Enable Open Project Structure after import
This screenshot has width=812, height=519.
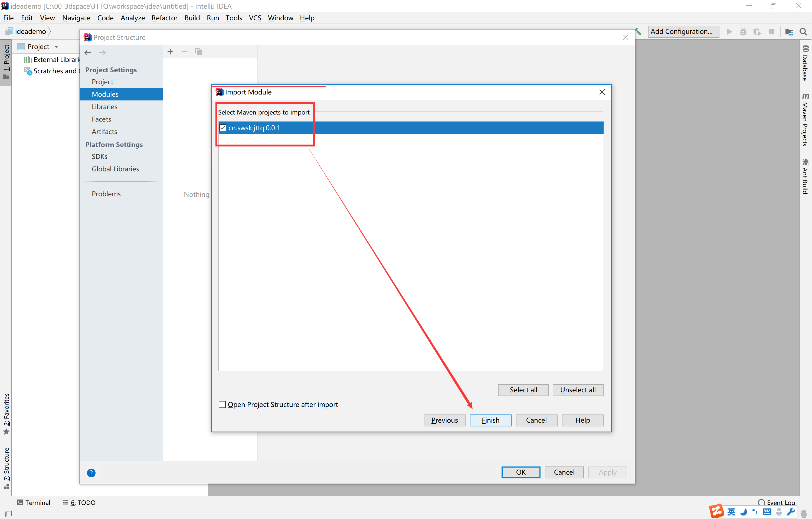222,404
